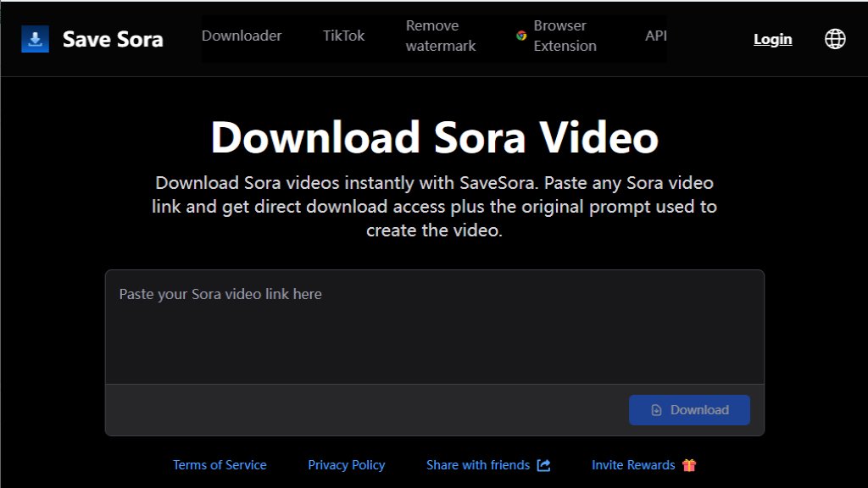Viewport: 868px width, 488px height.
Task: Open Terms of Service link
Action: coord(220,465)
